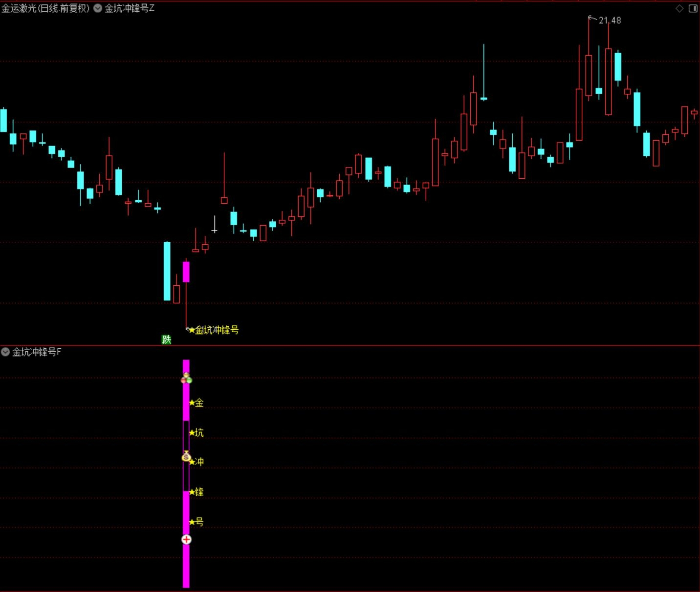Click the ★号 star label
700x592 pixels.
pos(196,522)
